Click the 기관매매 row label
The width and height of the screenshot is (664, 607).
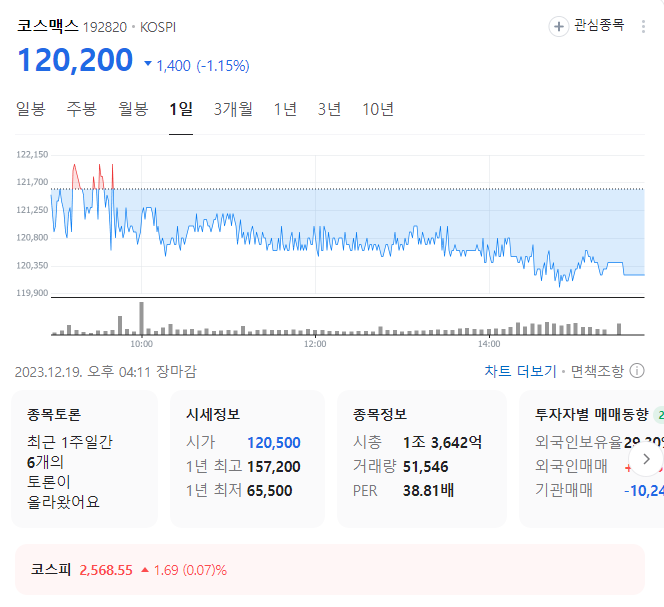pos(564,490)
